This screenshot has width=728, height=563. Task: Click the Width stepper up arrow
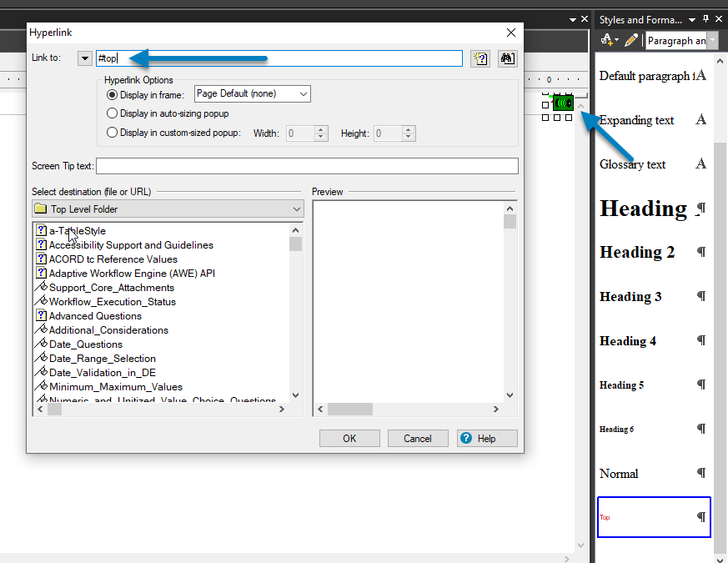point(321,129)
